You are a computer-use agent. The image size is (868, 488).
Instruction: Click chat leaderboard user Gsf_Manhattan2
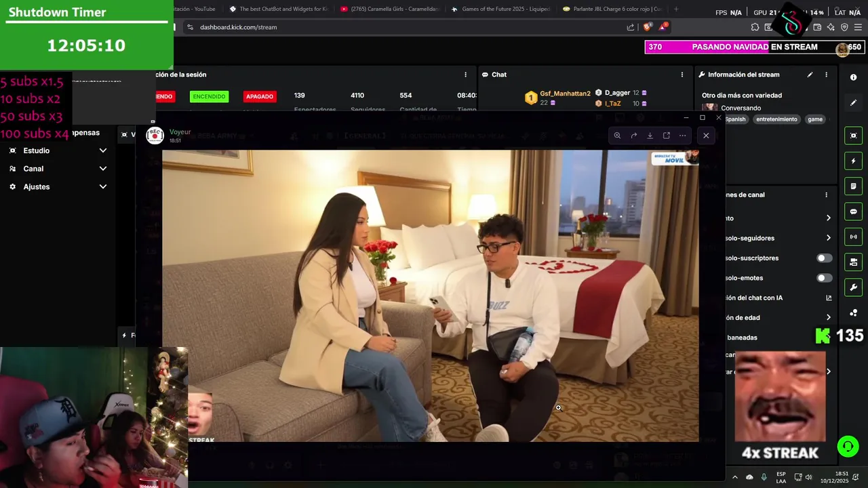click(565, 94)
